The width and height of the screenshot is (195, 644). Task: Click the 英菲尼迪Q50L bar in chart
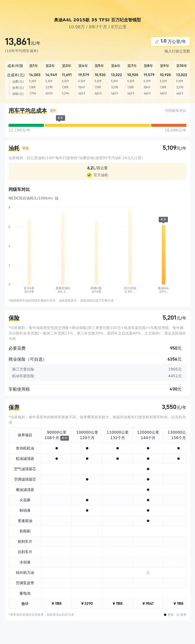click(x=63, y=249)
